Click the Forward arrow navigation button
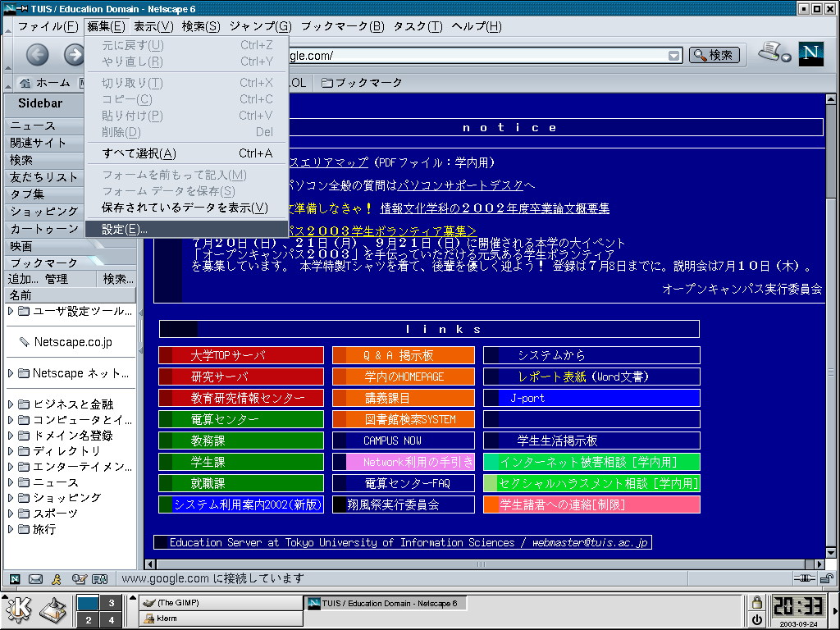 pos(74,55)
